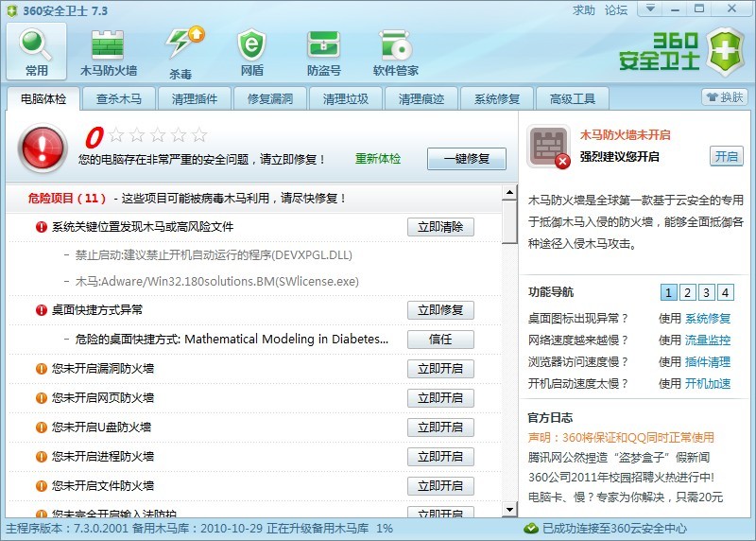The image size is (756, 541).
Task: Click the disabled firewall icon in right panel
Action: click(548, 147)
